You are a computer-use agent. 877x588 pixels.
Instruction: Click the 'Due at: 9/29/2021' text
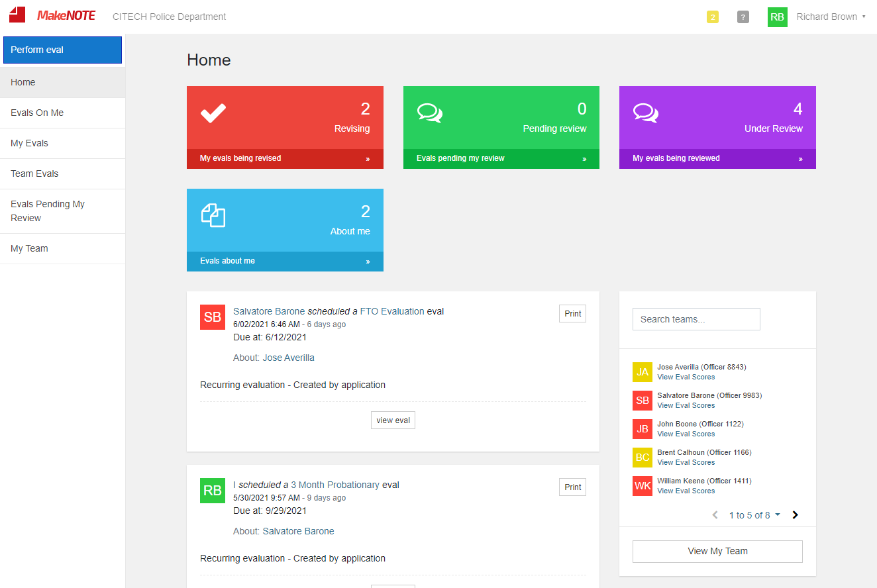point(270,511)
